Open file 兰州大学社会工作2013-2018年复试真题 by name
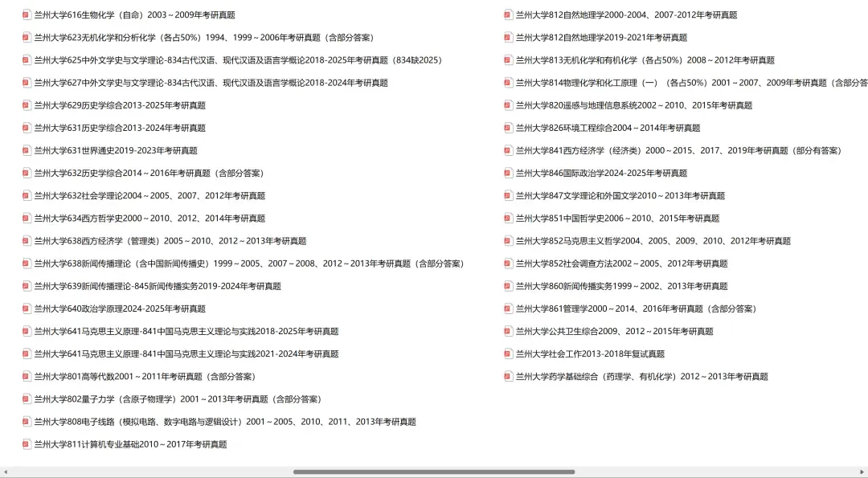The image size is (868, 478). [x=590, y=354]
